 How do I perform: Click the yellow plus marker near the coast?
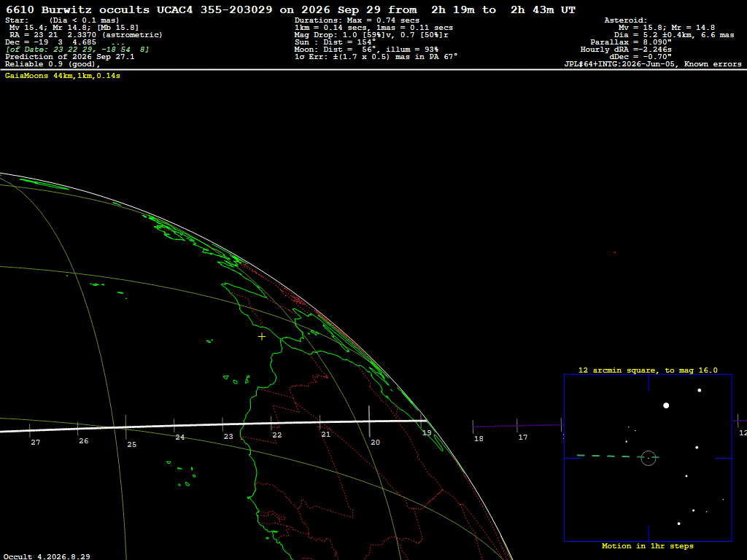pyautogui.click(x=262, y=337)
